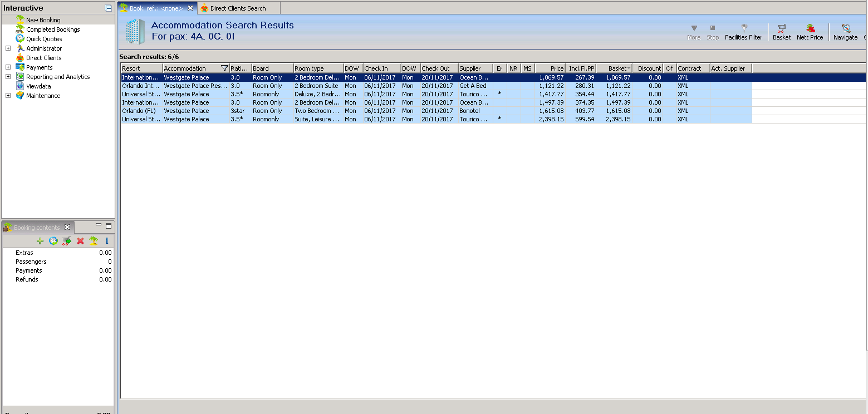Click the Get A Bed supplier cell

475,86
